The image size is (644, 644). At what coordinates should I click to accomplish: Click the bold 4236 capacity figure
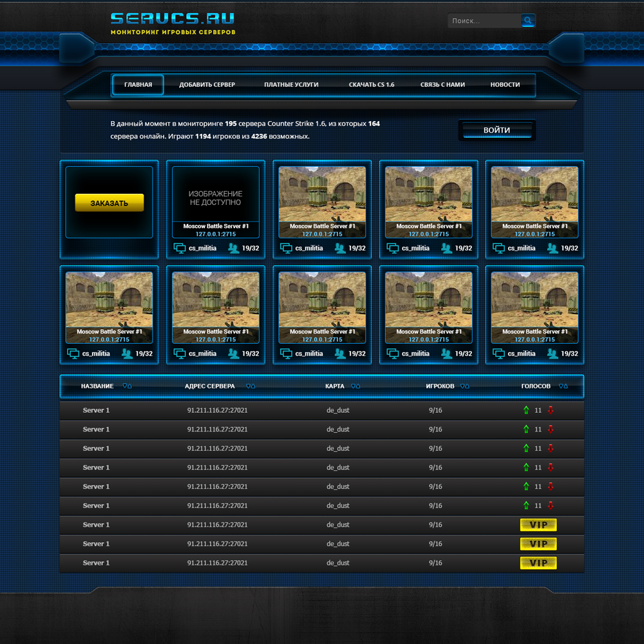pyautogui.click(x=259, y=137)
